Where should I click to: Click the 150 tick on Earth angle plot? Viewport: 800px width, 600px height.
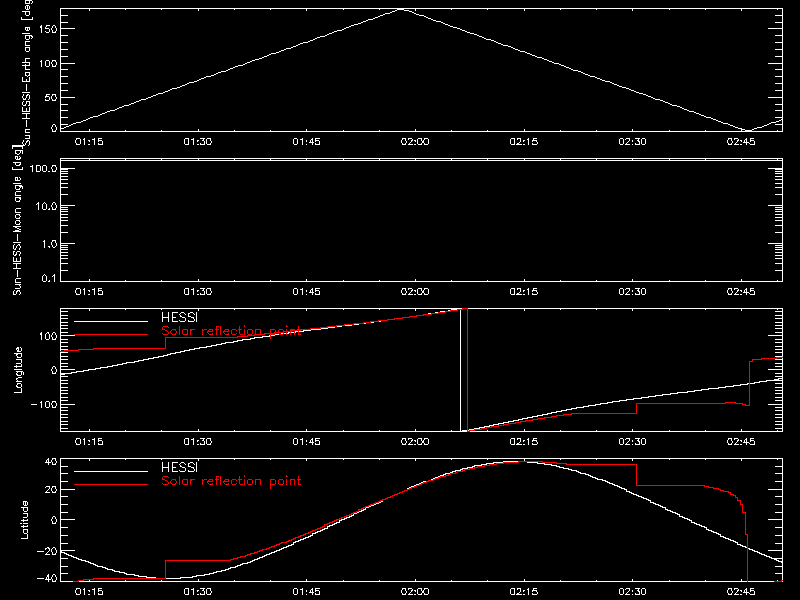[47, 29]
